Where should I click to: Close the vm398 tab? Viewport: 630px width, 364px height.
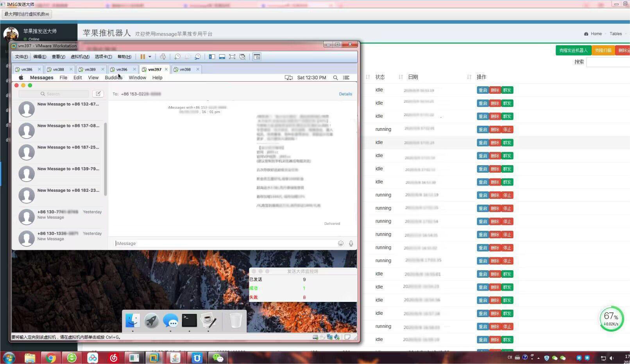[198, 70]
